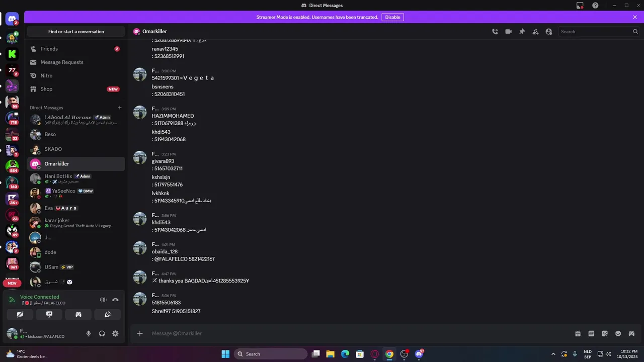Open DM with Hani BotHix
The height and width of the screenshot is (362, 644).
point(76,178)
